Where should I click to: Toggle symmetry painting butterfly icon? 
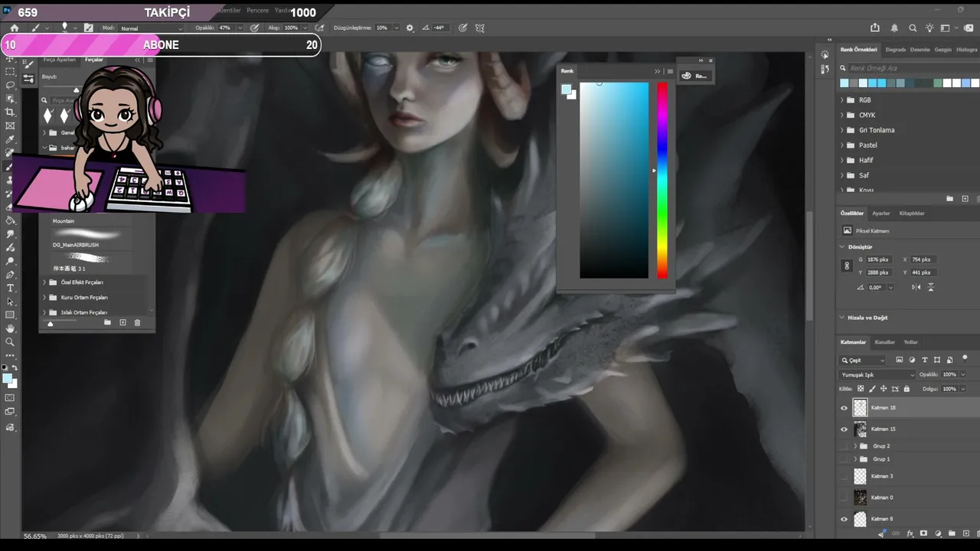coord(480,28)
